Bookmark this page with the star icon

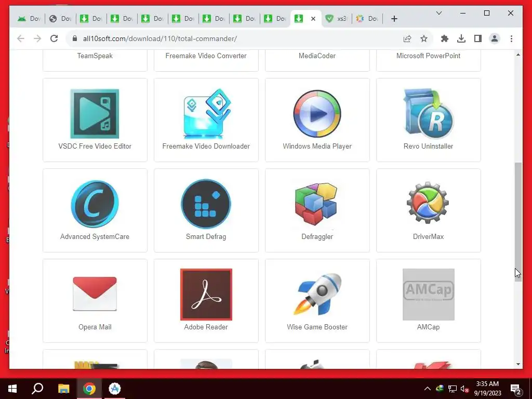tap(424, 38)
